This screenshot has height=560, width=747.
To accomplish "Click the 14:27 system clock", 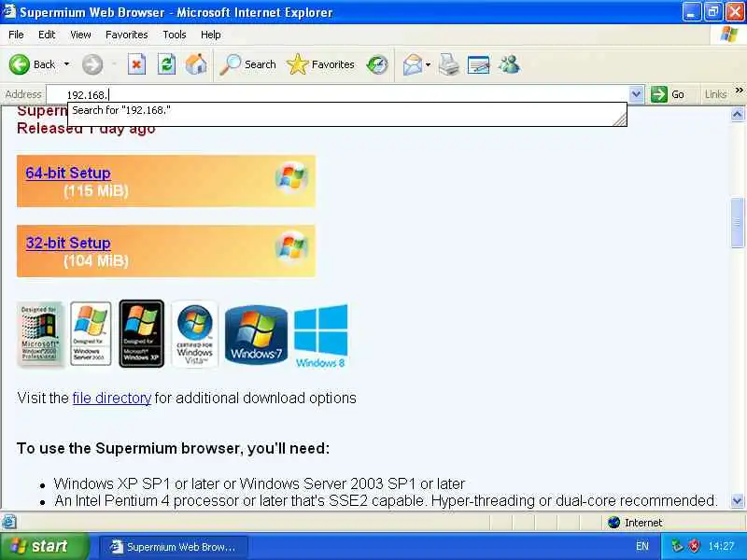I will pos(721,546).
